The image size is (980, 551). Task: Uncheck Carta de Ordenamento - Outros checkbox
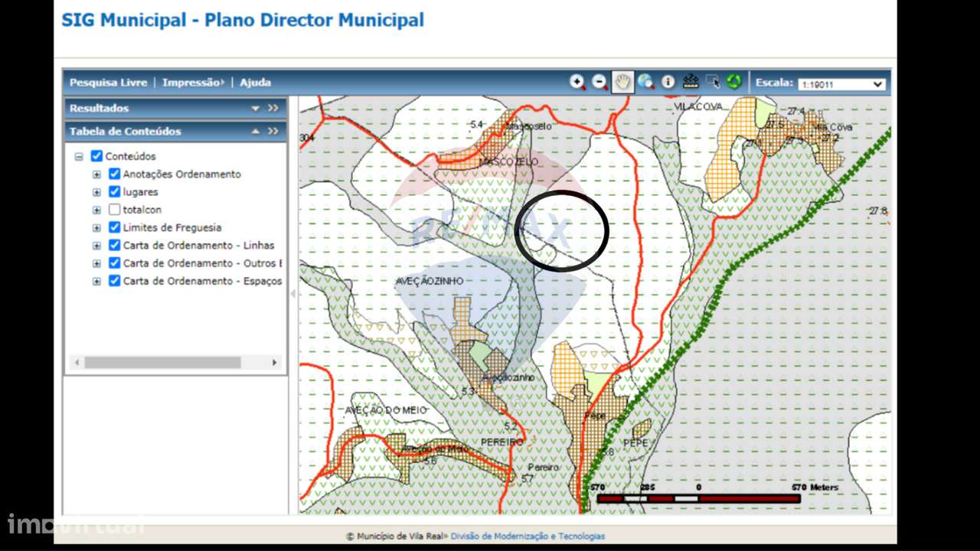(114, 262)
